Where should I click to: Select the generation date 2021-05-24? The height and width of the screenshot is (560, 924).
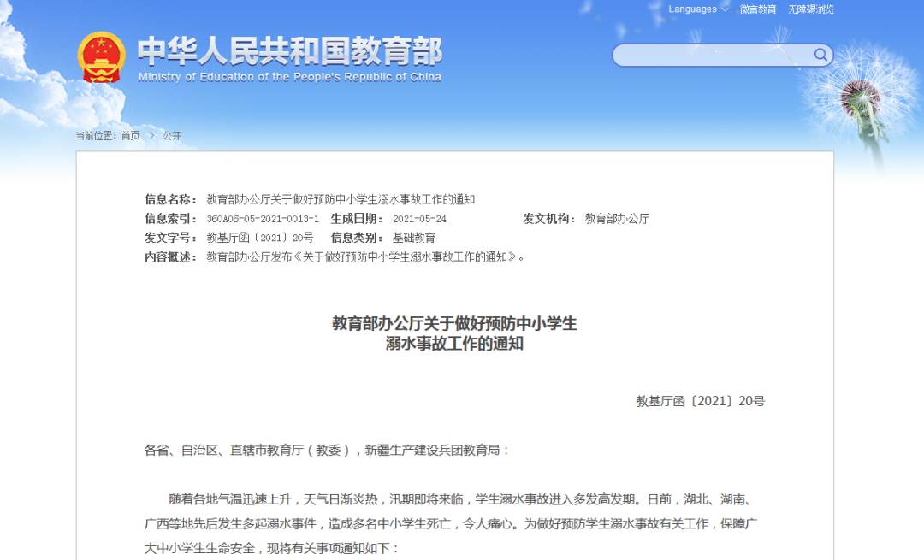419,219
